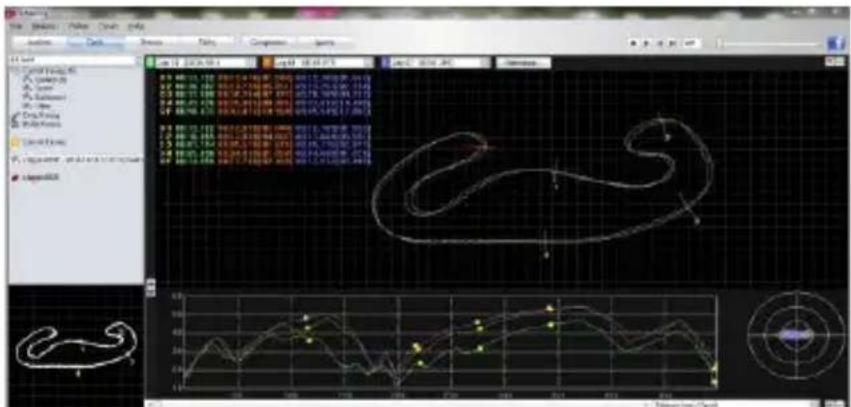Click the small text button after the playback icons
The width and height of the screenshot is (851, 407).
[690, 43]
